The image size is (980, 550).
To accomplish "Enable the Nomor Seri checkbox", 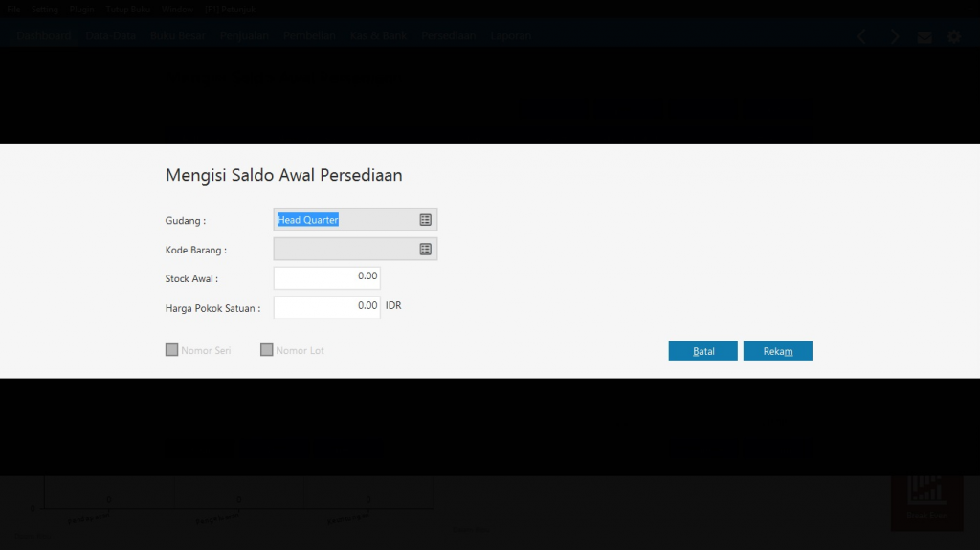I will (172, 350).
